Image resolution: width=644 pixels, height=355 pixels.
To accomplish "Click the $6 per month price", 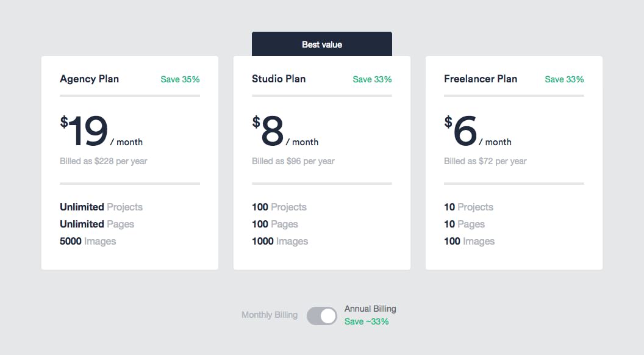I will coord(477,132).
